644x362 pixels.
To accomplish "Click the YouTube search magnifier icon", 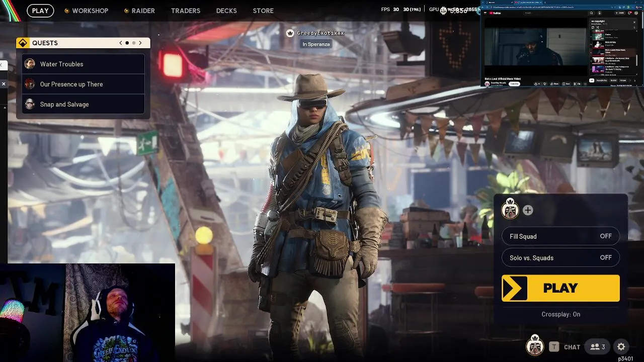I will 591,13.
